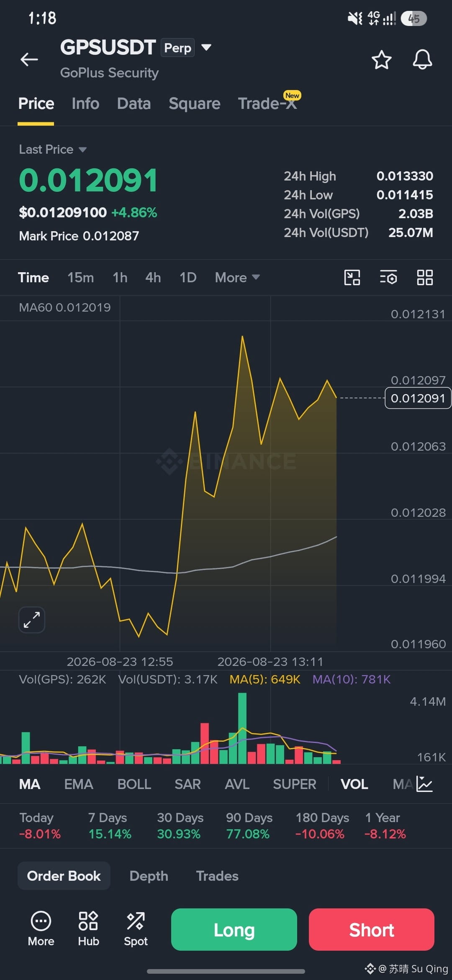Enable the AVL indicator
452x980 pixels.
coord(237,784)
